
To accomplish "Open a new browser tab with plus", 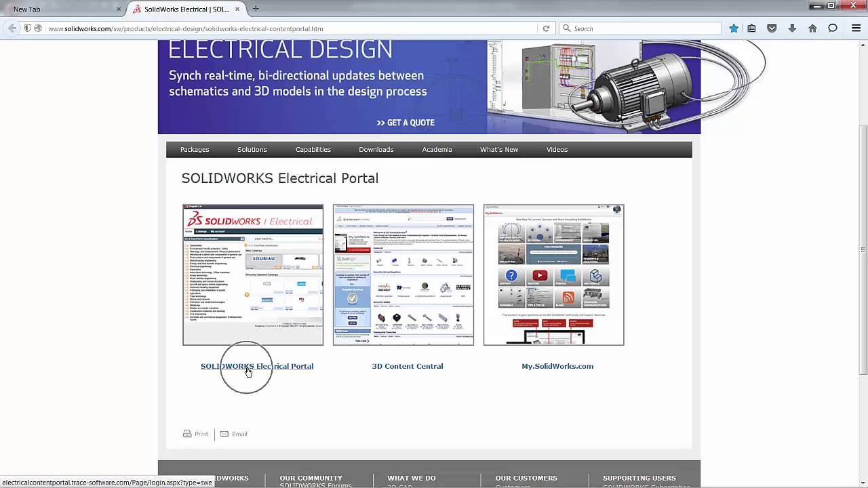I will 256,9.
